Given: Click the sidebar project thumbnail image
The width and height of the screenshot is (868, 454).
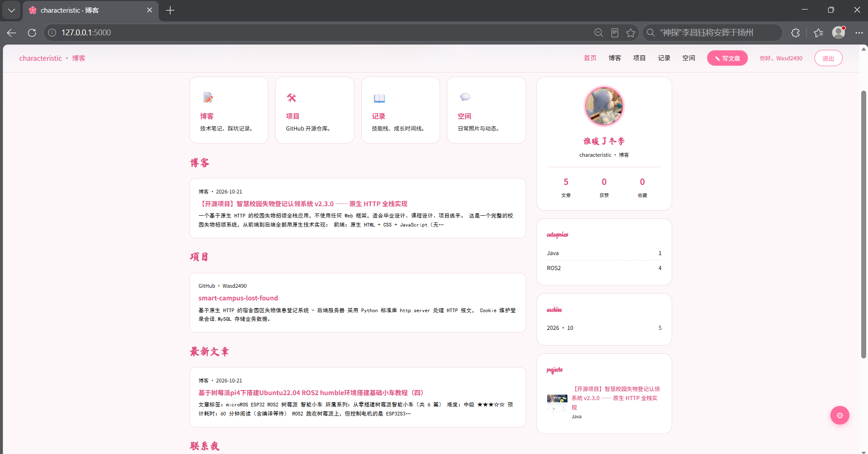Looking at the screenshot, I should 557,402.
